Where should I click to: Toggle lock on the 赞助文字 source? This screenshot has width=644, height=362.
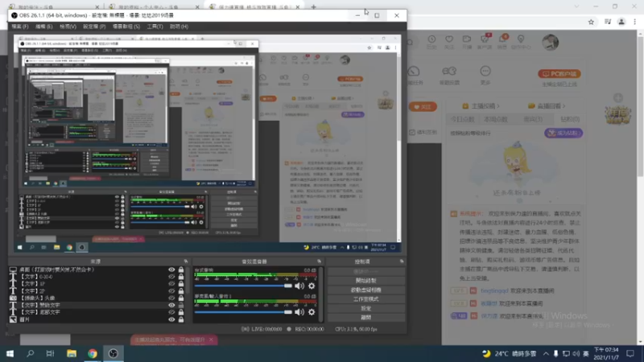180,305
